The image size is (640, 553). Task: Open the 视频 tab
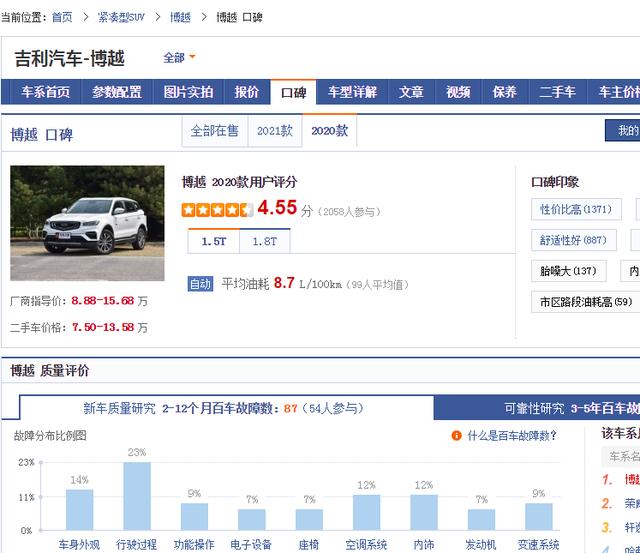[x=458, y=92]
